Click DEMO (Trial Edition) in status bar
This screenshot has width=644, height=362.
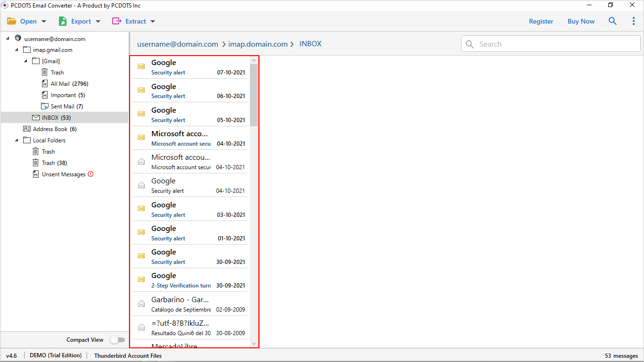56,355
